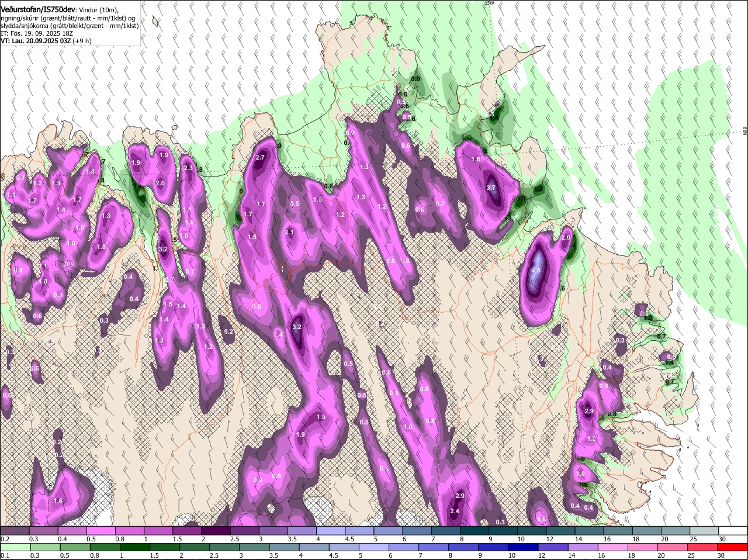
Task: Click the Veðurstofan/IS750dev map title
Action: pyautogui.click(x=38, y=9)
